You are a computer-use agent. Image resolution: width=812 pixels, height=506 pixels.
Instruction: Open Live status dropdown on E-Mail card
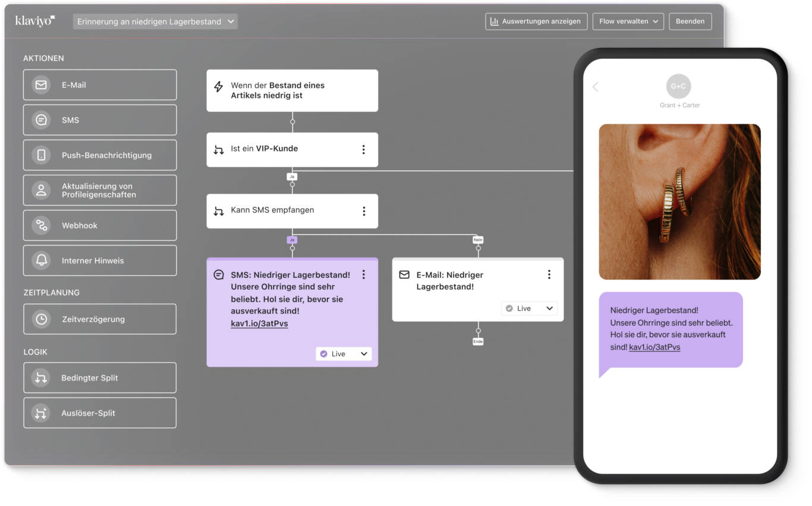click(529, 308)
